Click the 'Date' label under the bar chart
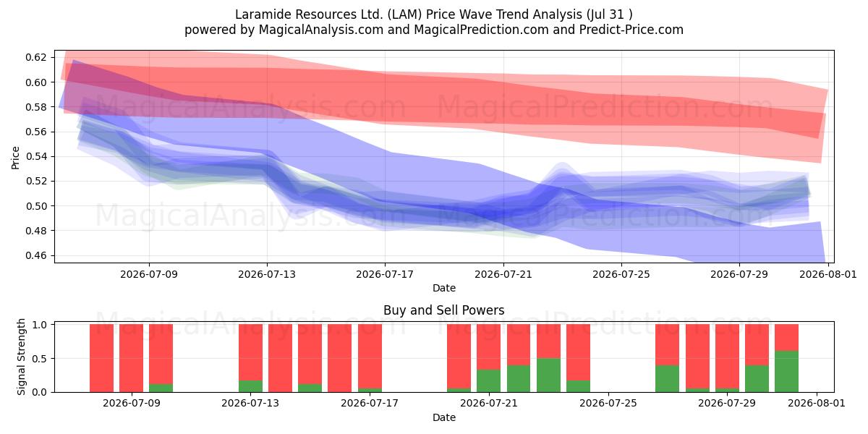This screenshot has height=434, width=868. [x=444, y=417]
